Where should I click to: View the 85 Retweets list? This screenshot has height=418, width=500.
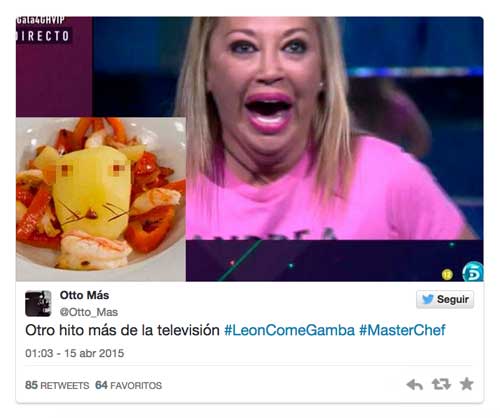[57, 385]
